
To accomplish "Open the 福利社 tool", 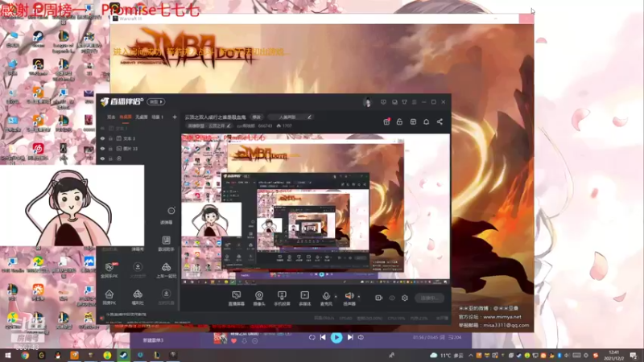I will 138,297.
